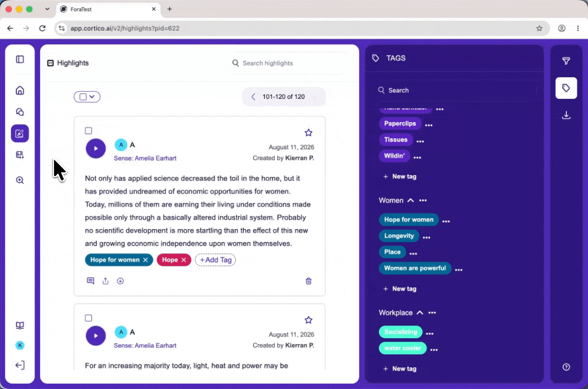Image resolution: width=588 pixels, height=389 pixels.
Task: Open the book guide icon in sidebar
Action: click(20, 325)
